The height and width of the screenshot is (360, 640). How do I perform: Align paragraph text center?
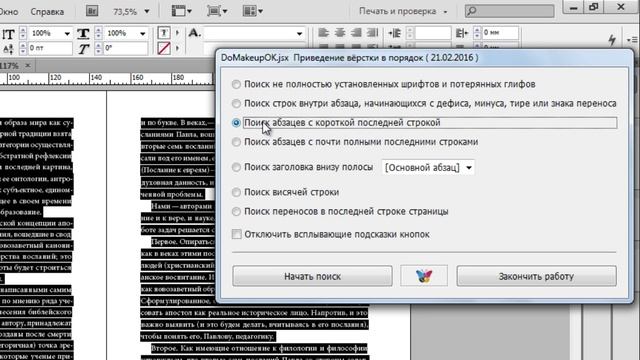340,33
